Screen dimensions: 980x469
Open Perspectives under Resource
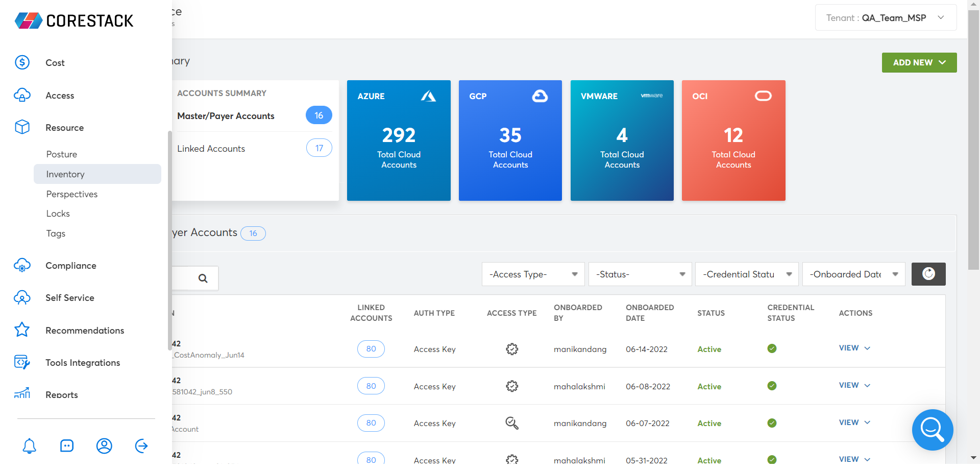pos(72,194)
